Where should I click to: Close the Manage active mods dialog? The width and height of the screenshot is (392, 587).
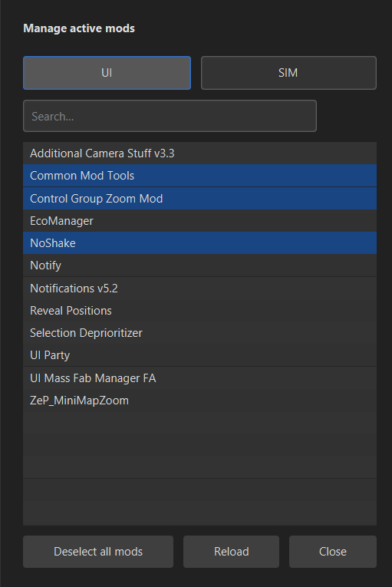[333, 552]
